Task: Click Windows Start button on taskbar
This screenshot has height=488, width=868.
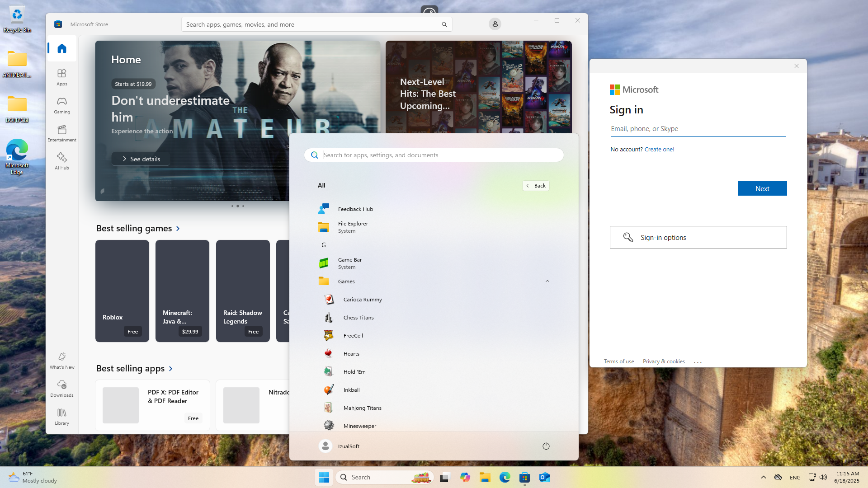Action: tap(324, 477)
